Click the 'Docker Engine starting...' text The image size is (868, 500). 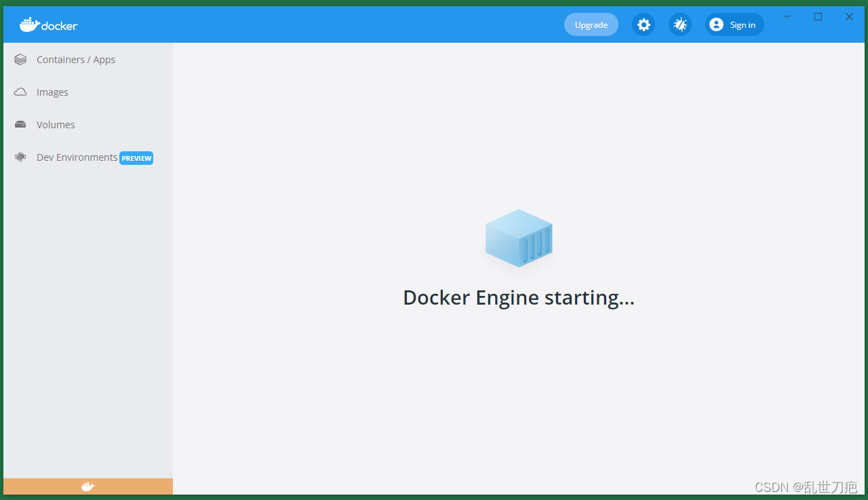[x=519, y=298]
